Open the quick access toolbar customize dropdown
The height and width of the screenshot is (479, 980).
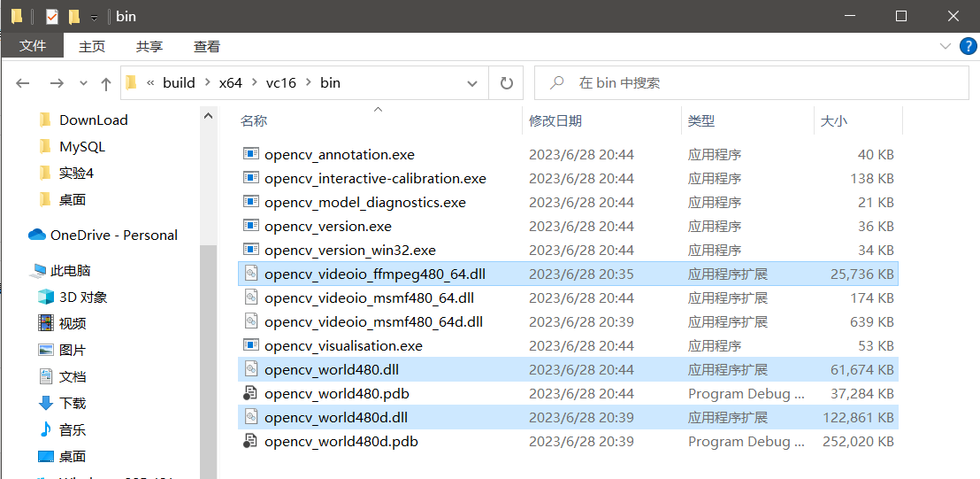click(94, 18)
